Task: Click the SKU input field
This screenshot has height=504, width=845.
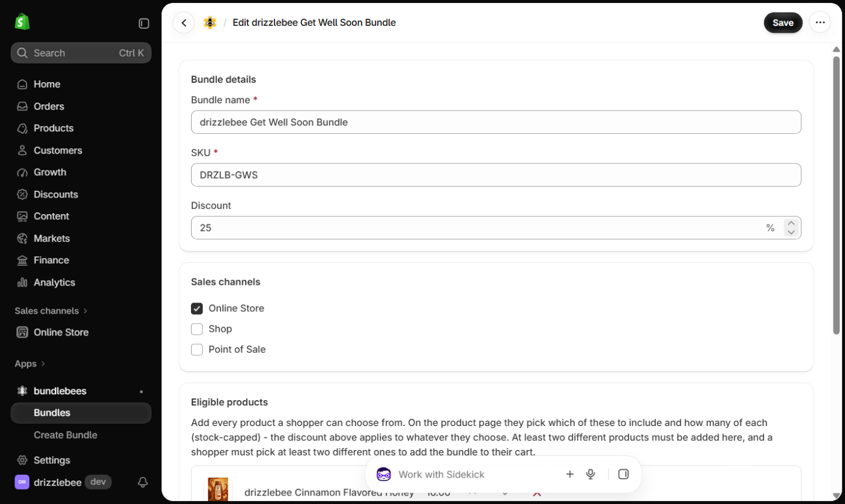Action: point(496,175)
